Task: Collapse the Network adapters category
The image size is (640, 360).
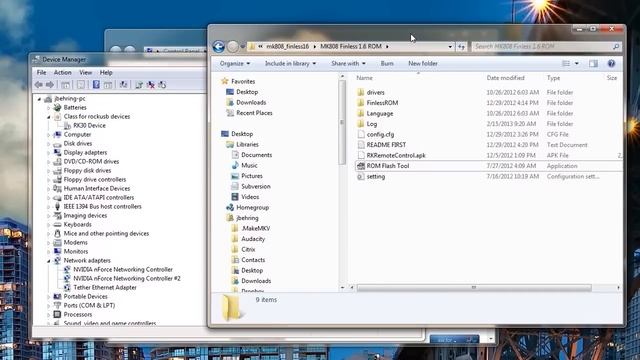Action: click(x=49, y=261)
